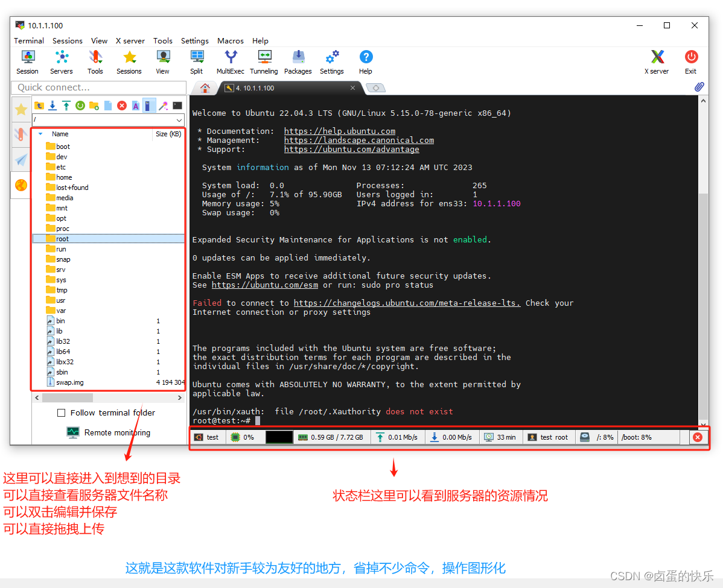Open the landscape.canonical.com link

pos(358,141)
